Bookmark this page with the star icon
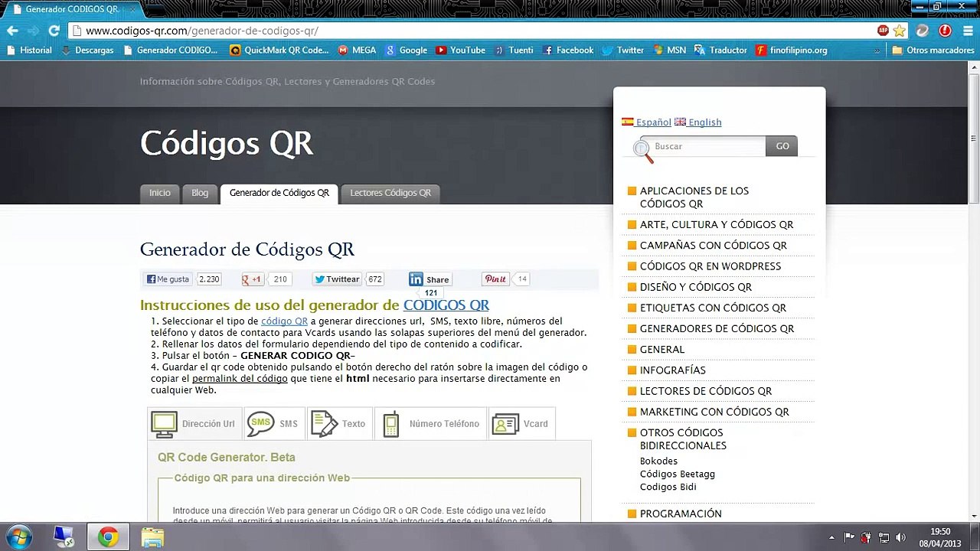980x551 pixels. point(900,31)
